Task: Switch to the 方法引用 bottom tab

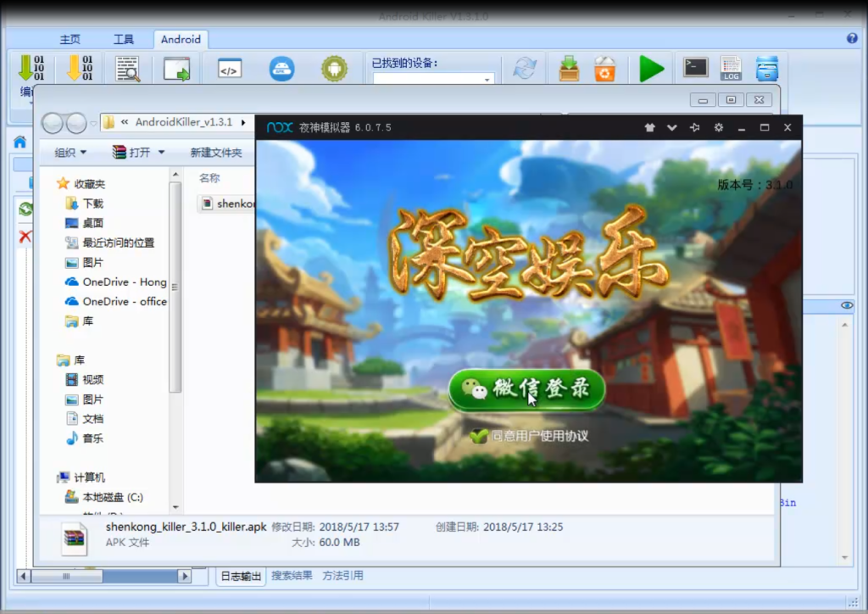Action: click(342, 576)
